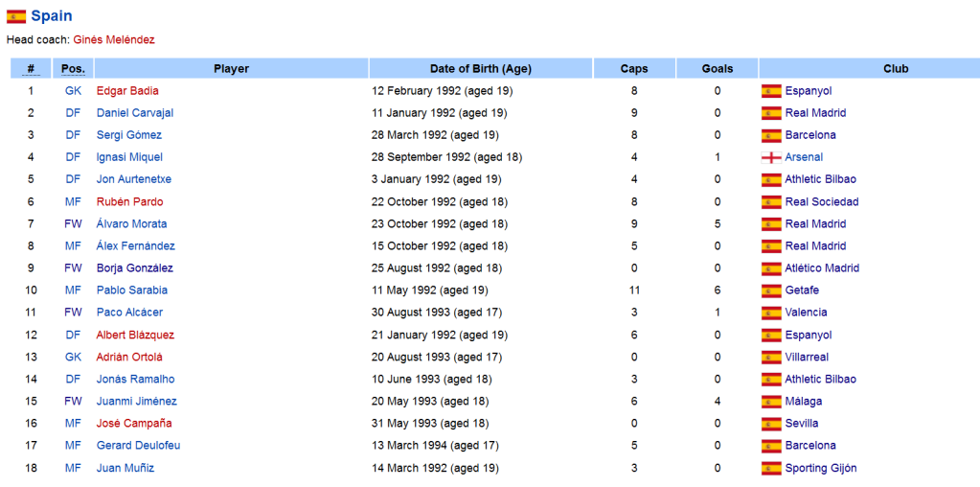Open Paco Alcácer's player page
The image size is (980, 487).
(x=129, y=313)
